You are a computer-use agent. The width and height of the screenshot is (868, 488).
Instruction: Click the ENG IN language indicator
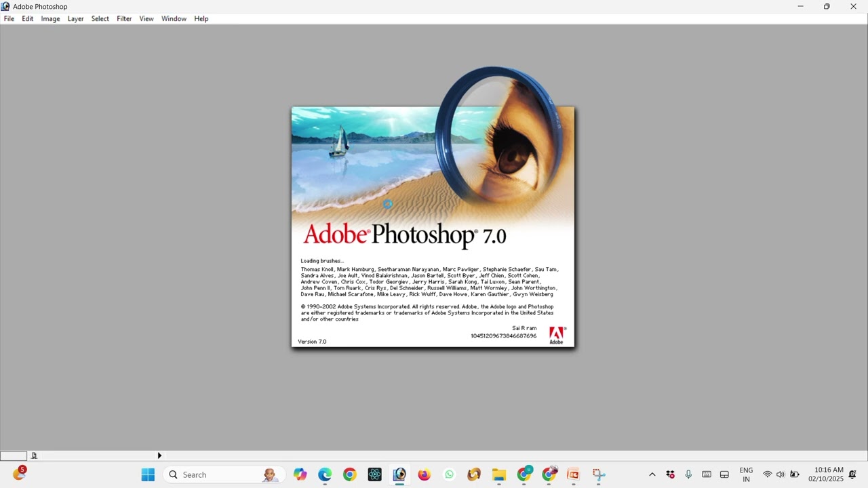click(746, 474)
